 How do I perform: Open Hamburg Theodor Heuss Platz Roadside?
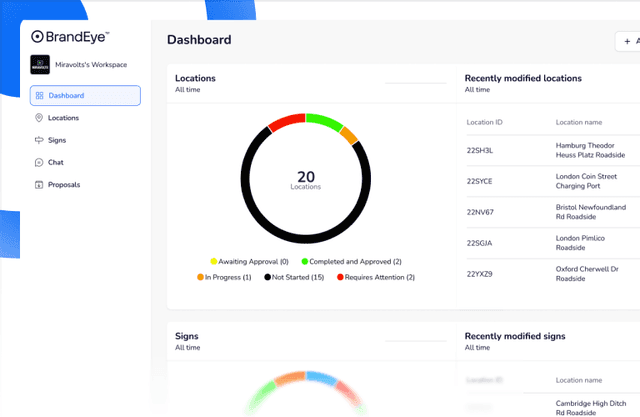(x=590, y=150)
